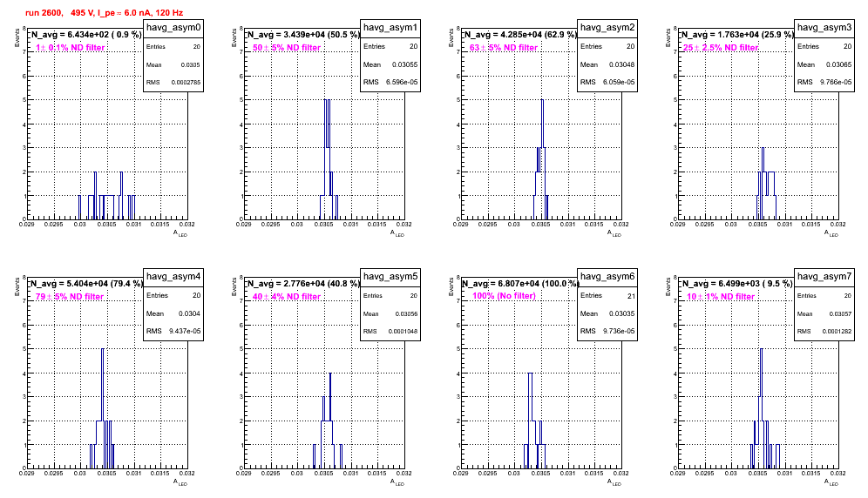Select the havg_asym6 stats box title
Viewport: 868px width, 498px height.
(607, 277)
